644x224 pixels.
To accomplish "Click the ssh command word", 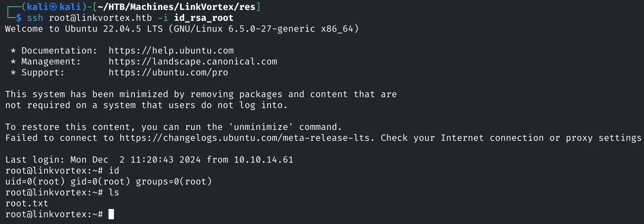I will [35, 18].
